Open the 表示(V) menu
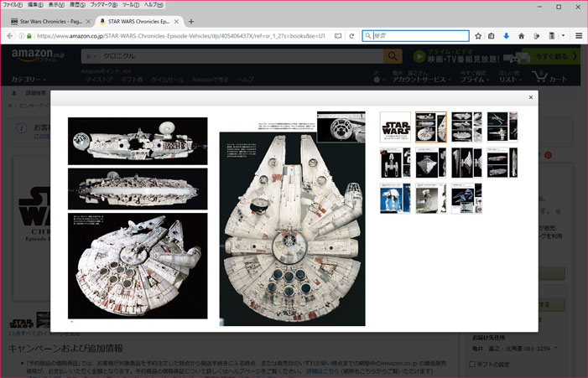588x378 pixels. click(x=56, y=5)
